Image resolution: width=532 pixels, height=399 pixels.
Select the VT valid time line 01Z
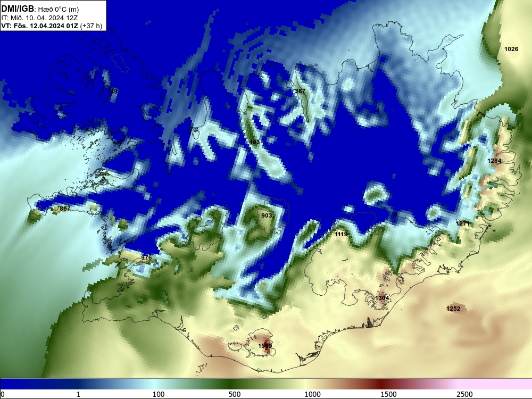(x=52, y=26)
